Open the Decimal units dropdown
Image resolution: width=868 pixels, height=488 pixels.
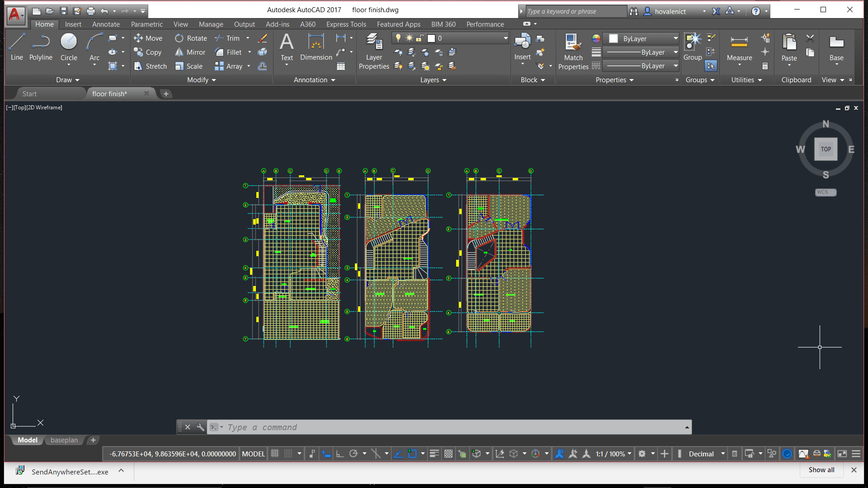pyautogui.click(x=722, y=454)
